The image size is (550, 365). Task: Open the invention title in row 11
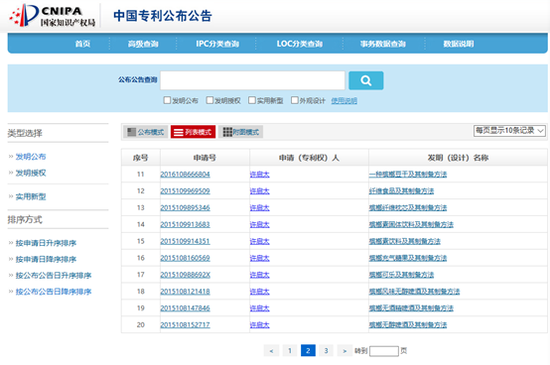(x=408, y=174)
